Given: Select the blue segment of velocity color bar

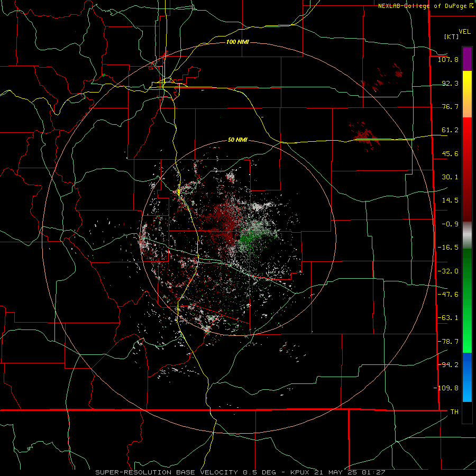Looking at the screenshot, I should pyautogui.click(x=467, y=377).
